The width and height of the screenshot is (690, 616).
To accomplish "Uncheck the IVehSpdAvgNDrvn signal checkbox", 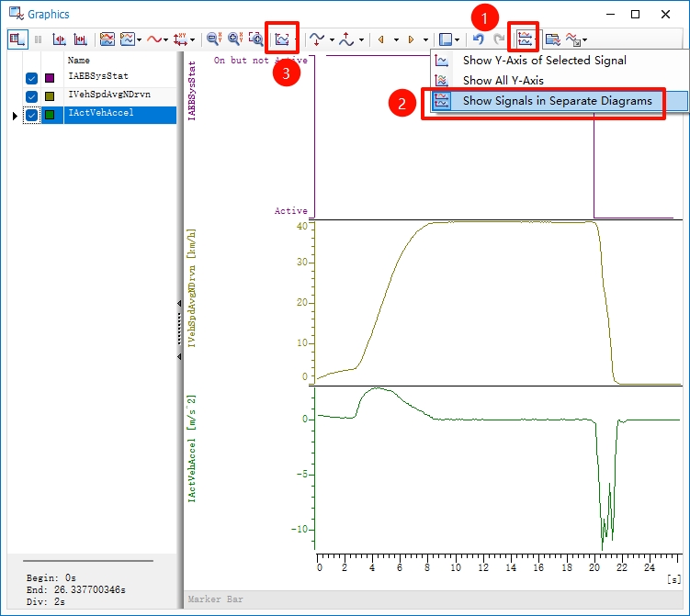I will 32,96.
